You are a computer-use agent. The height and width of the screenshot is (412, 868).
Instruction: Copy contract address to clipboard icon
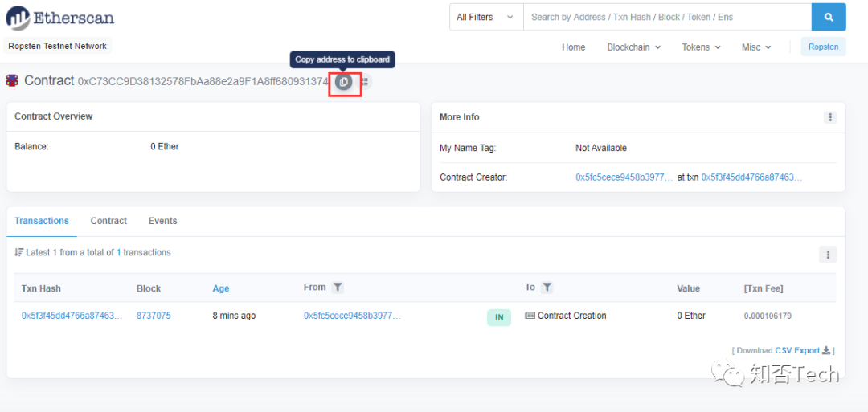tap(343, 82)
